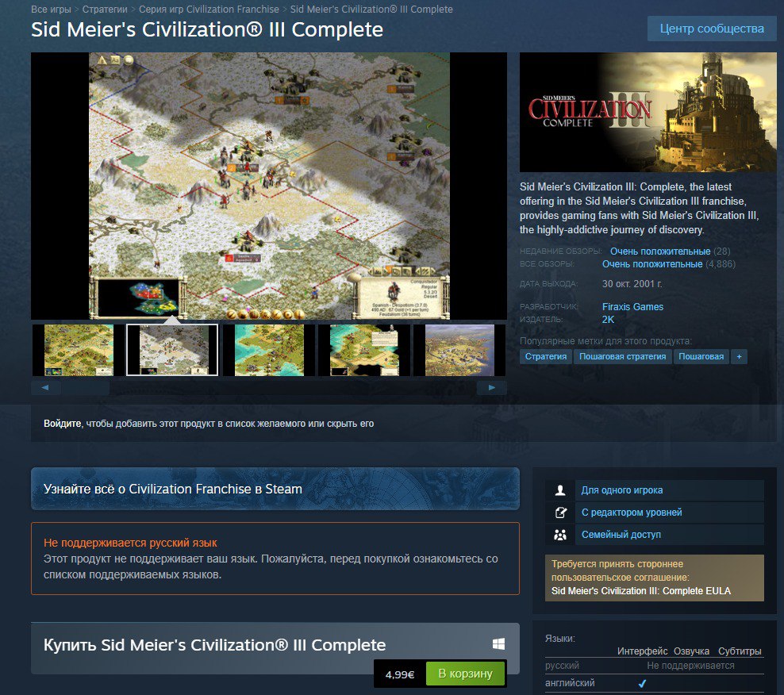Screen dimensions: 784x695
Task: Click the русский language row label
Action: [562, 666]
